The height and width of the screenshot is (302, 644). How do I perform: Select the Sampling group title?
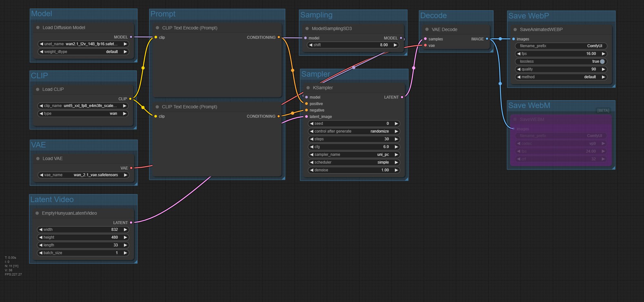point(316,15)
